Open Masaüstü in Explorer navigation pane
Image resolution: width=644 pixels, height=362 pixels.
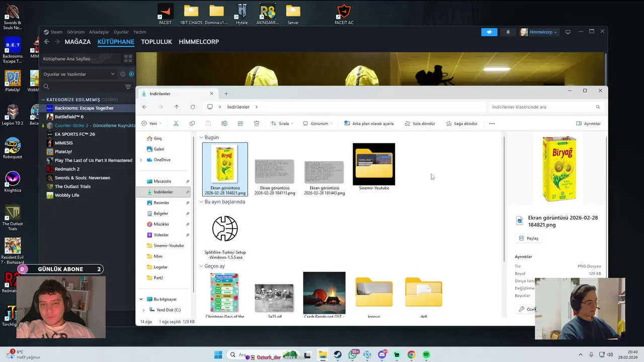[164, 181]
